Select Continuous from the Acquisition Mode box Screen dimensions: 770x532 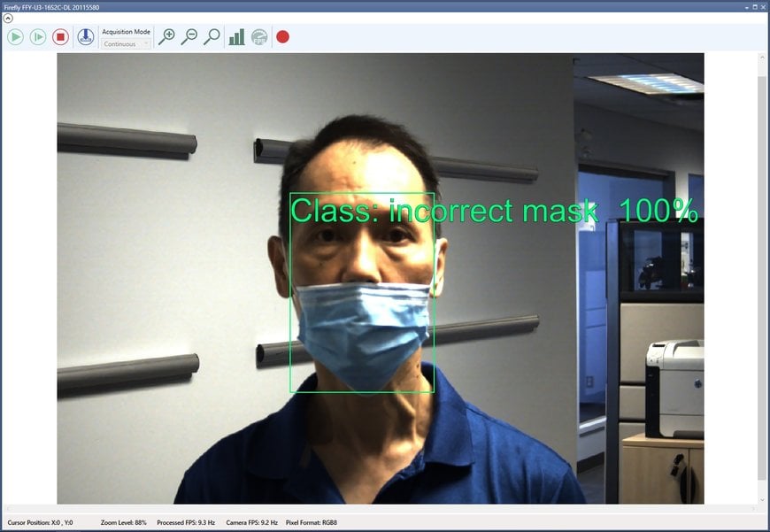(124, 42)
